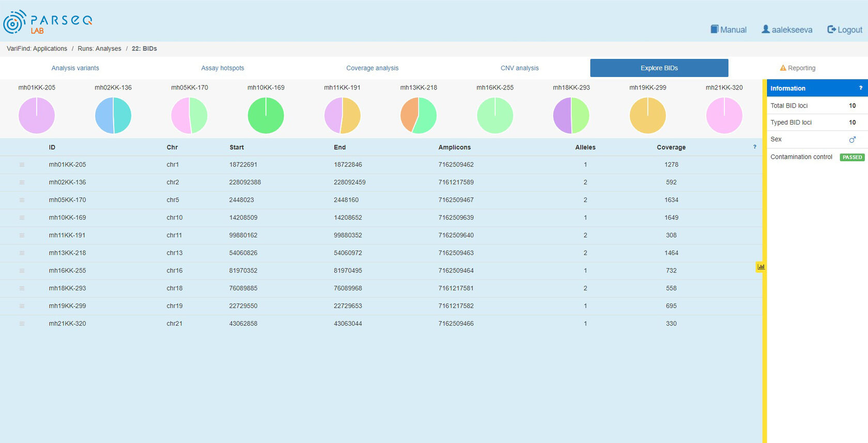The height and width of the screenshot is (443, 868).
Task: Click the Chr column header
Action: click(172, 147)
